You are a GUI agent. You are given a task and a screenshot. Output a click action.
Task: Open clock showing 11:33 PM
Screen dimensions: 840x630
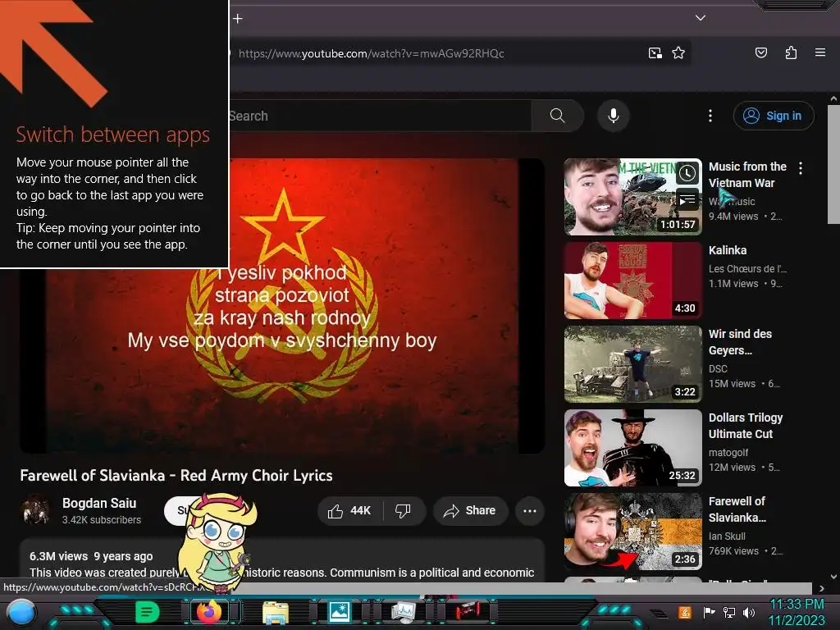coord(797,612)
